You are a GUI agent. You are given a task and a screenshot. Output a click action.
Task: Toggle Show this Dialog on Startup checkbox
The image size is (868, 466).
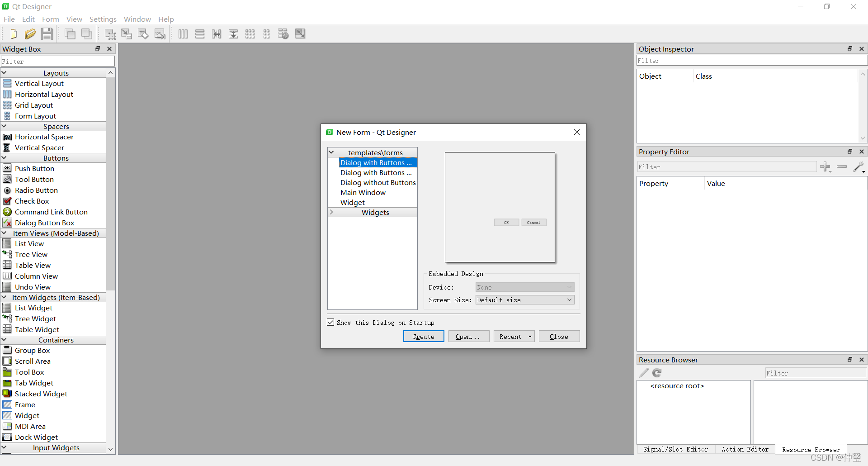[x=330, y=323]
